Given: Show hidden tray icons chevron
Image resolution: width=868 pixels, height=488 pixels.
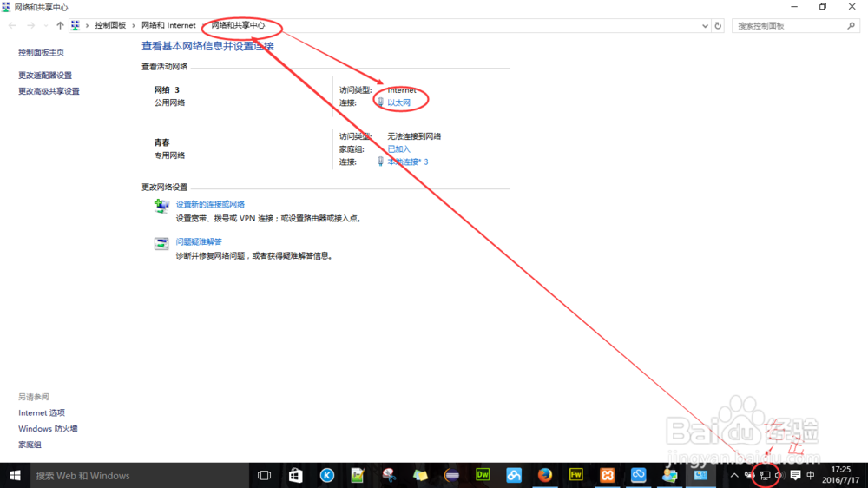Looking at the screenshot, I should pyautogui.click(x=734, y=475).
